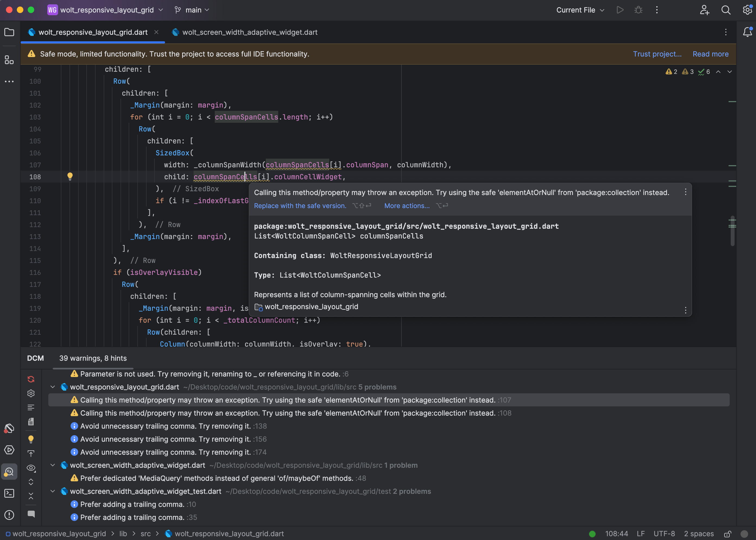
Task: Run the Current File configuration
Action: 620,10
